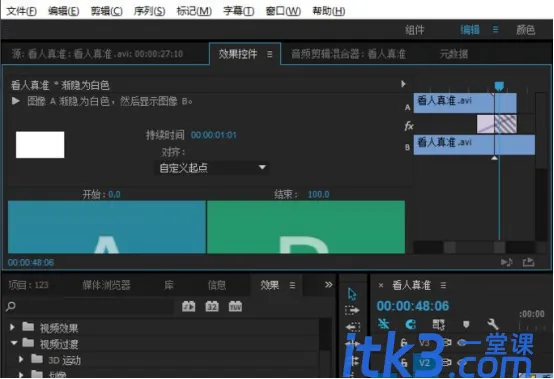Switch to the 源 看人真准.avi tab

point(98,54)
